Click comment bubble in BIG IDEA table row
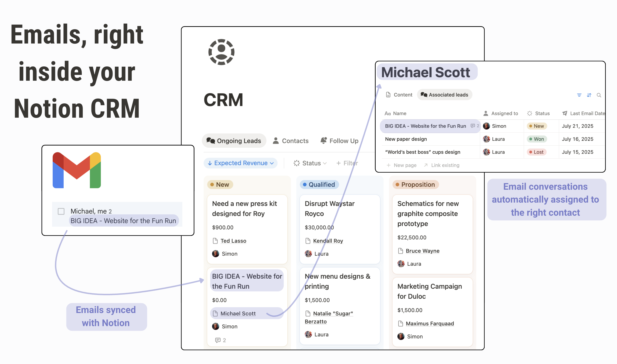This screenshot has width=617, height=364. 472,126
